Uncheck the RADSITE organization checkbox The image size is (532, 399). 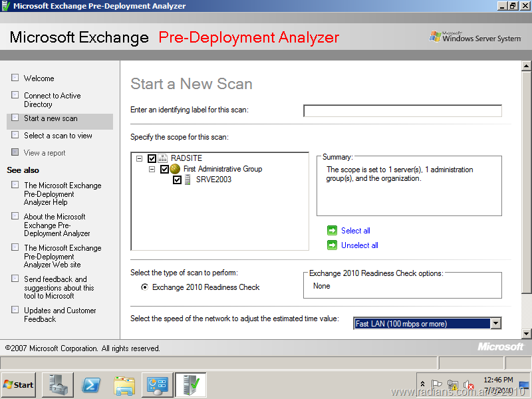[152, 158]
